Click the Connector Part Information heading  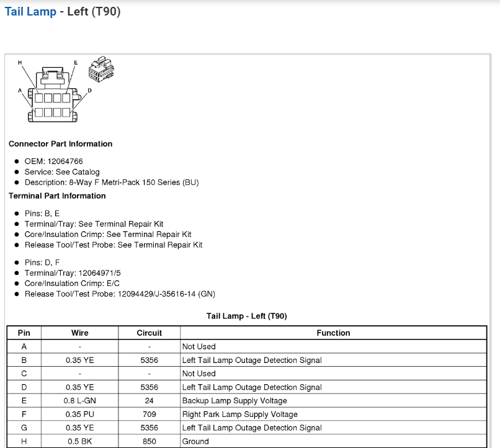tap(61, 144)
